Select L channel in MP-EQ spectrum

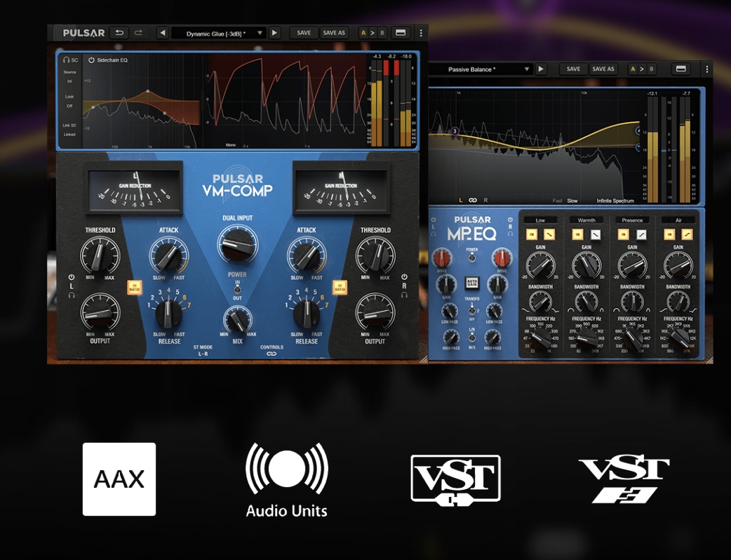(x=461, y=201)
